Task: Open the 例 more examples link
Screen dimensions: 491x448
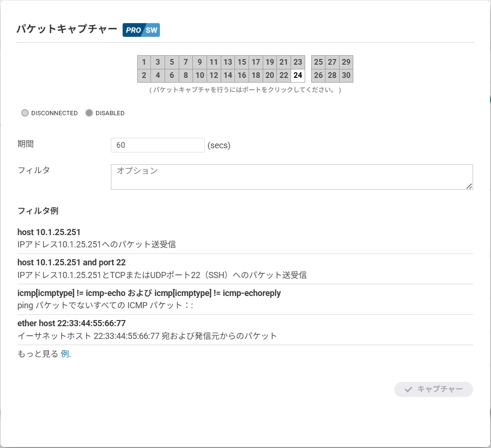Action: (x=66, y=354)
